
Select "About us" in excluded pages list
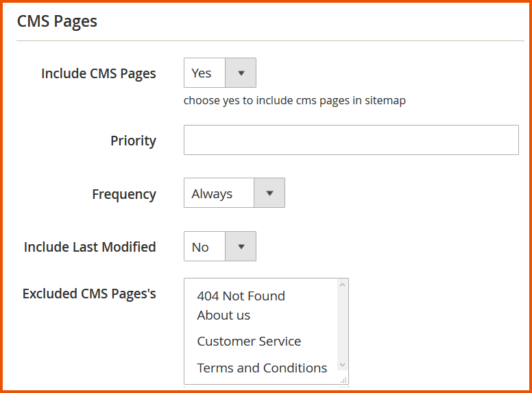pyautogui.click(x=223, y=315)
